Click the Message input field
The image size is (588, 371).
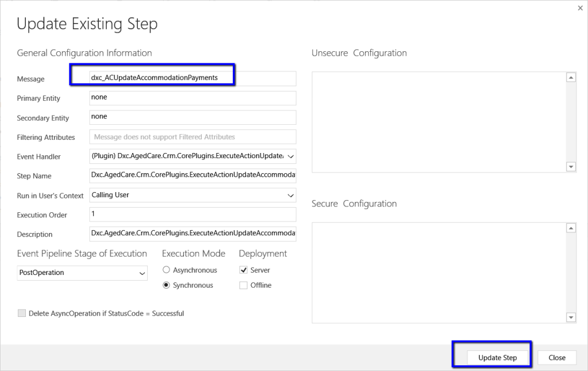tap(193, 78)
